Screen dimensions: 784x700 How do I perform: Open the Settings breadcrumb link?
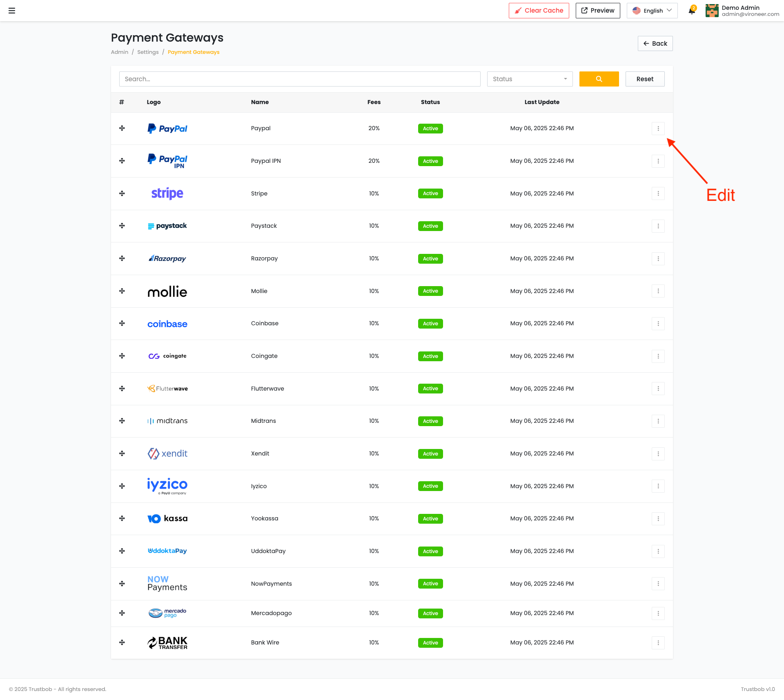148,52
